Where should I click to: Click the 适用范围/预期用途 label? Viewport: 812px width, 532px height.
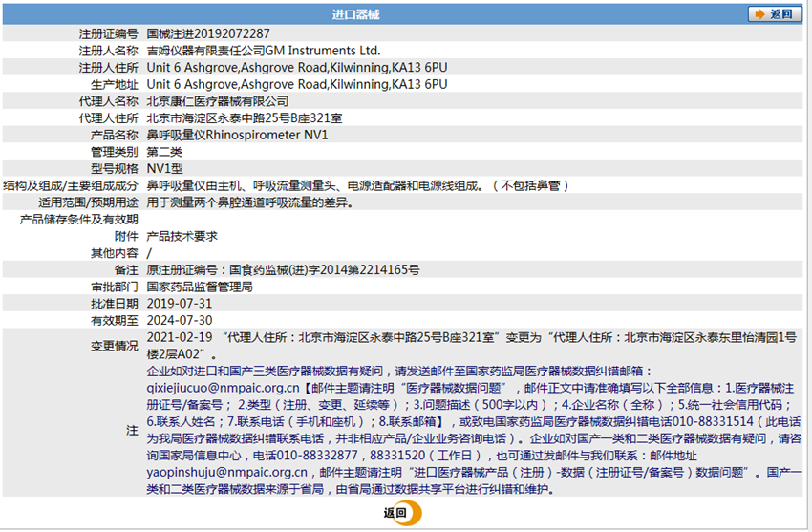(x=88, y=202)
